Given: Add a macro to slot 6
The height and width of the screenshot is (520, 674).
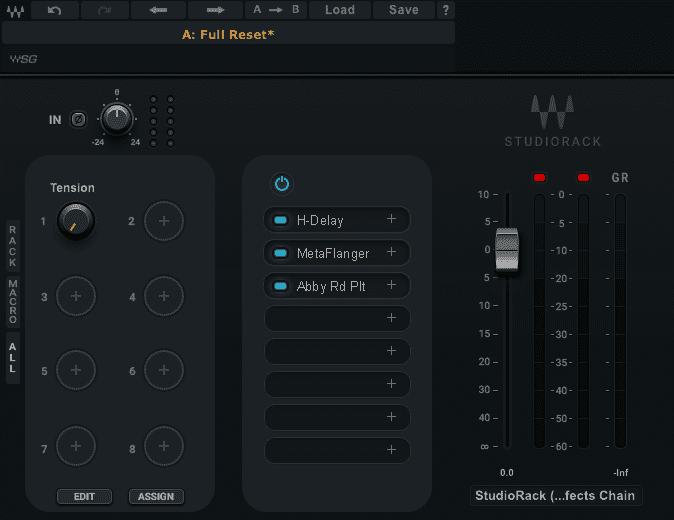Looking at the screenshot, I should tap(164, 370).
